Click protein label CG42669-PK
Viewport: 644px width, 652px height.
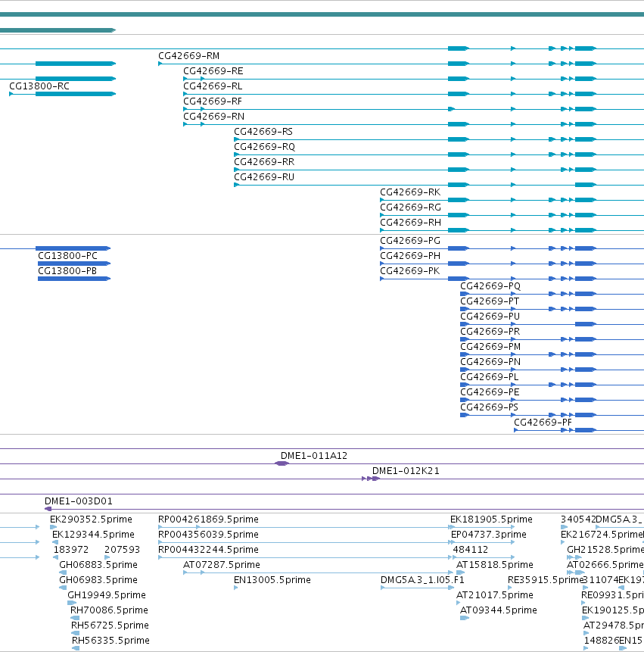409,271
